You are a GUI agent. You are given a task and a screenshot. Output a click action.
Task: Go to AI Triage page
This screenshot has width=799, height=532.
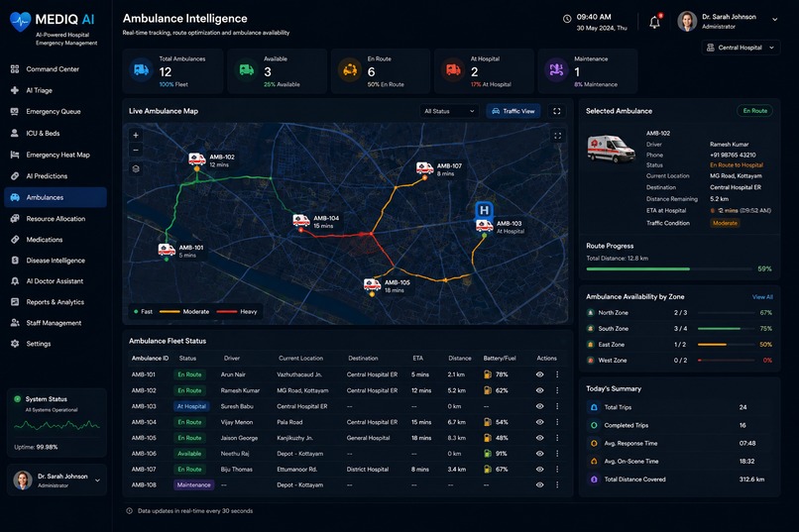(56, 90)
